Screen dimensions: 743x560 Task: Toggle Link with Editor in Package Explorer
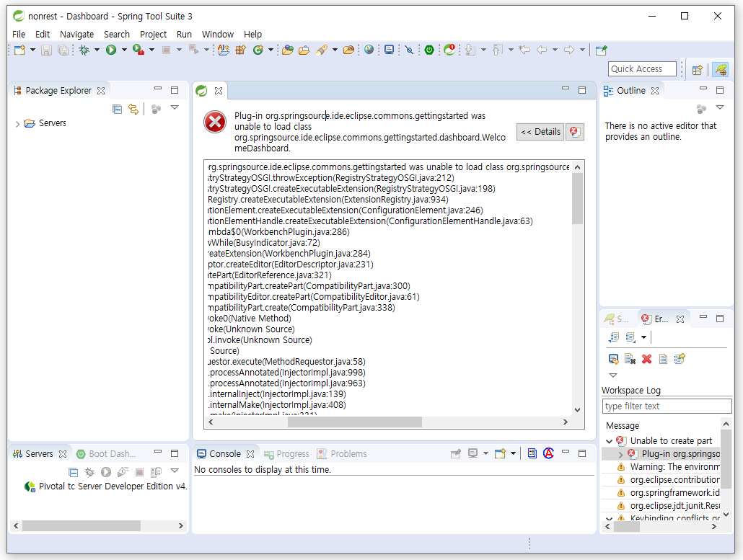[x=133, y=110]
